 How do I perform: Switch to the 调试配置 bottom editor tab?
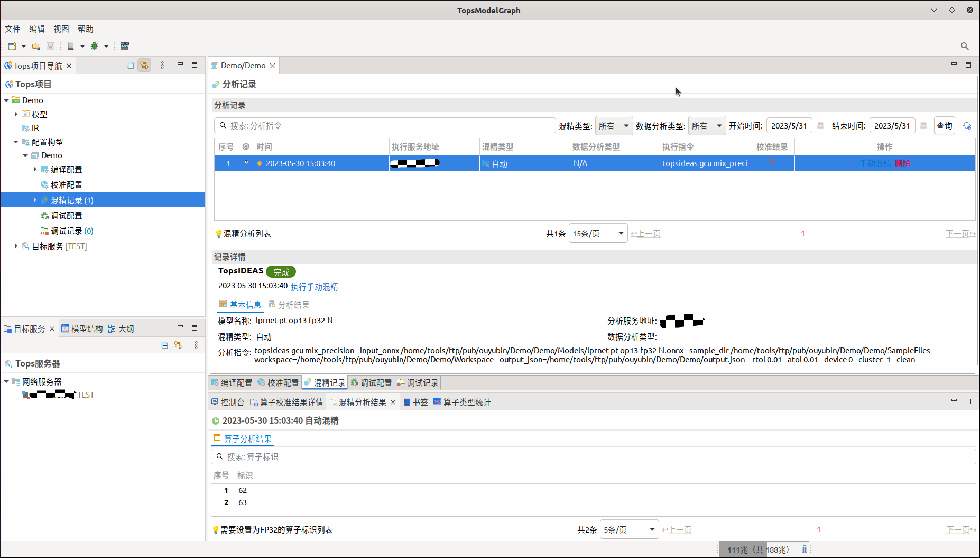(x=371, y=382)
